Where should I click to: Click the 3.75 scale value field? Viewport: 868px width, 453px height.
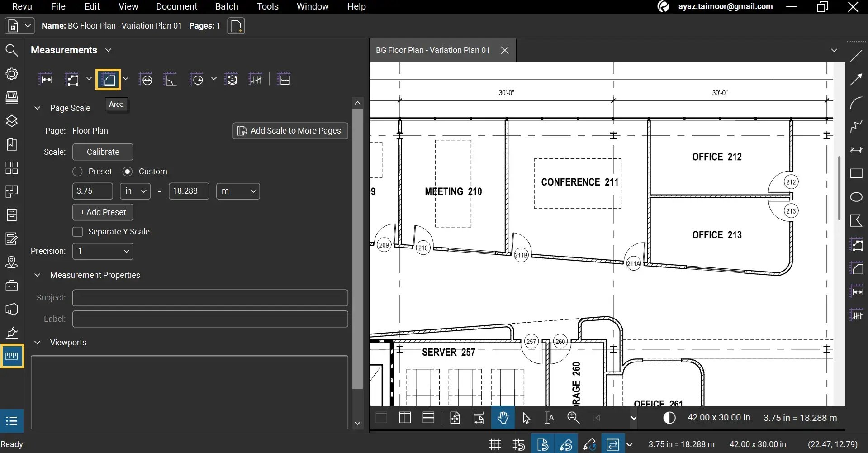click(92, 191)
